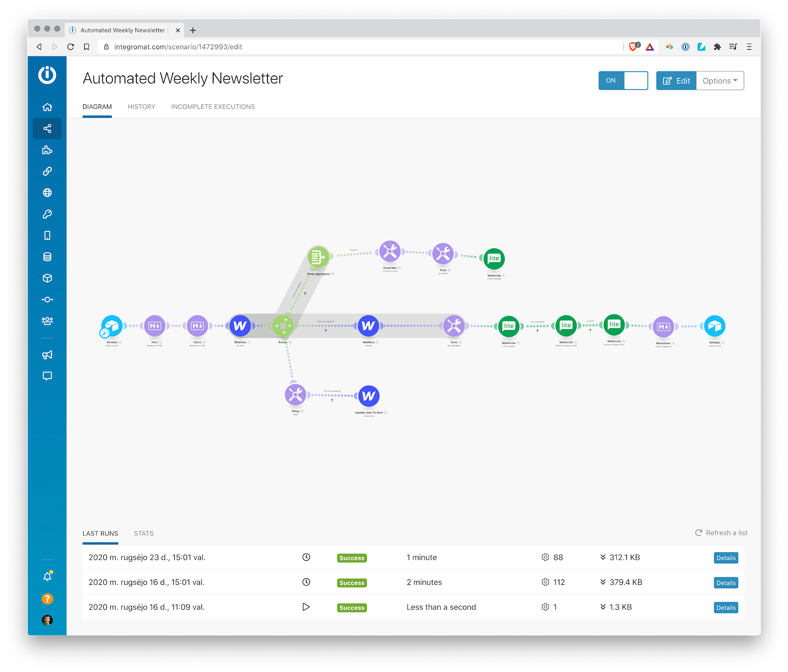Click the Integromat logo
The height and width of the screenshot is (672, 788).
[47, 75]
